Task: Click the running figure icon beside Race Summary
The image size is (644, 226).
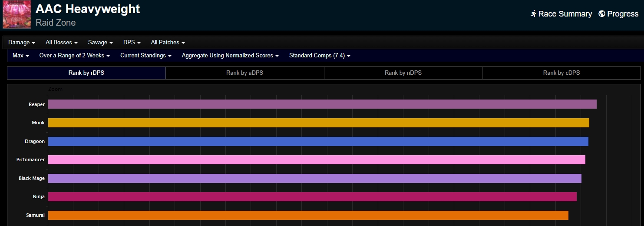Action: tap(534, 14)
